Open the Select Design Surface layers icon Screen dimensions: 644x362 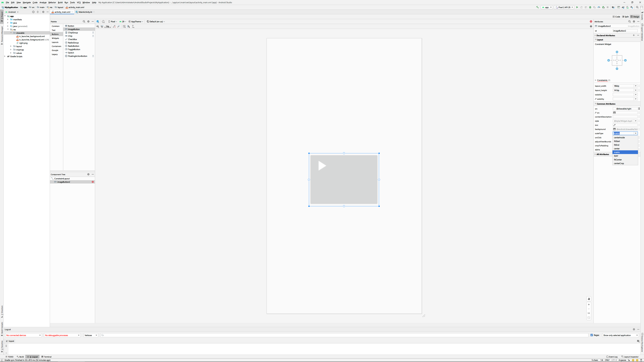click(98, 21)
